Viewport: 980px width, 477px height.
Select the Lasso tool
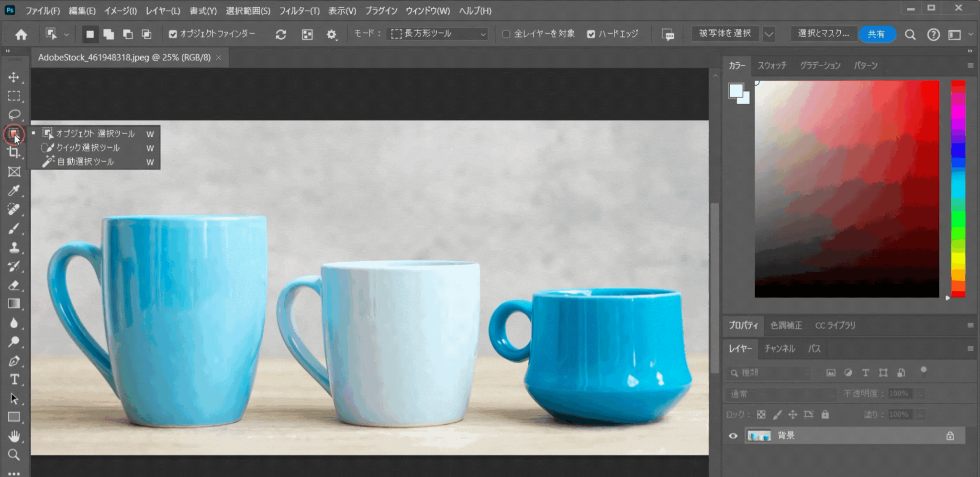(14, 115)
